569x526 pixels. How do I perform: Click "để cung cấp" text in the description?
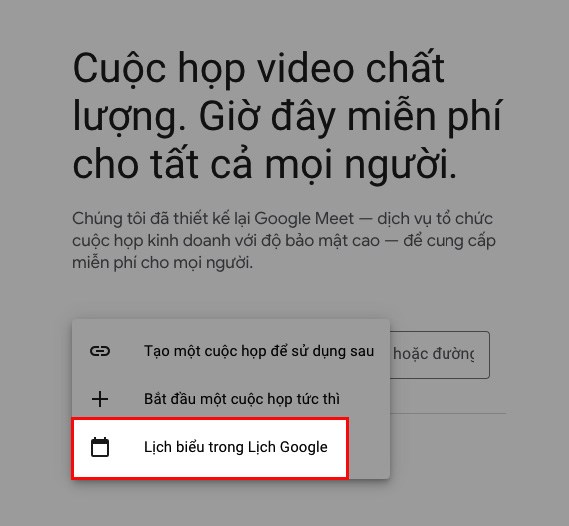[450, 241]
